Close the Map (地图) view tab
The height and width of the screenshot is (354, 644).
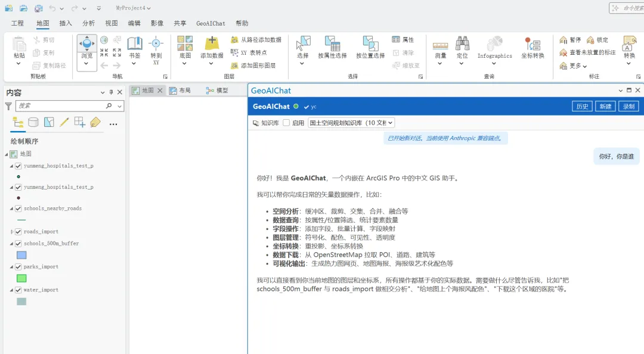pyautogui.click(x=160, y=91)
